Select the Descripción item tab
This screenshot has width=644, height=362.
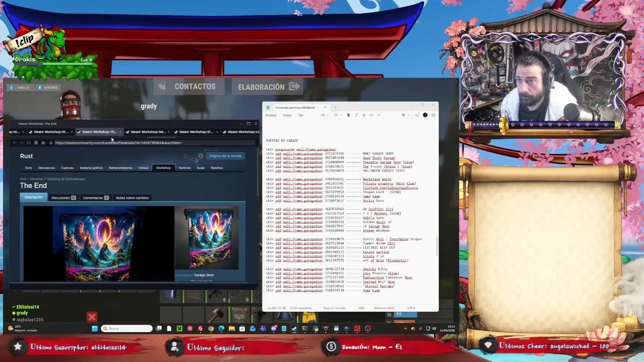(x=34, y=197)
